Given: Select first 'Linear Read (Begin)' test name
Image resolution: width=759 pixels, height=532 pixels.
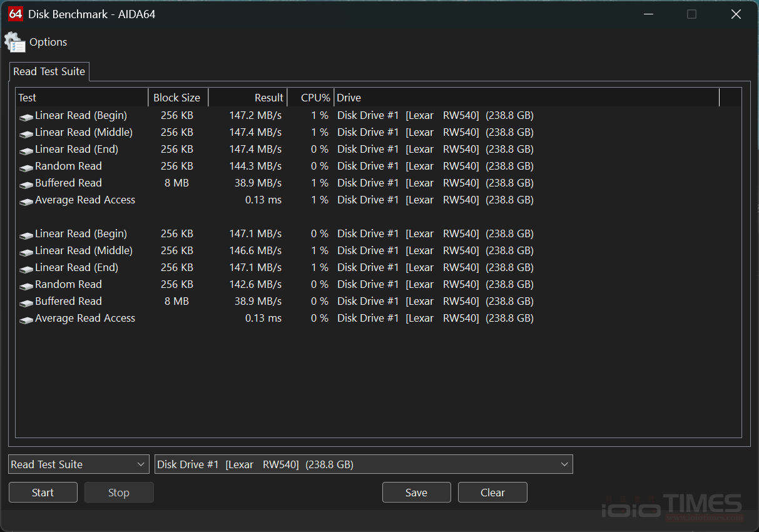Looking at the screenshot, I should tap(81, 115).
